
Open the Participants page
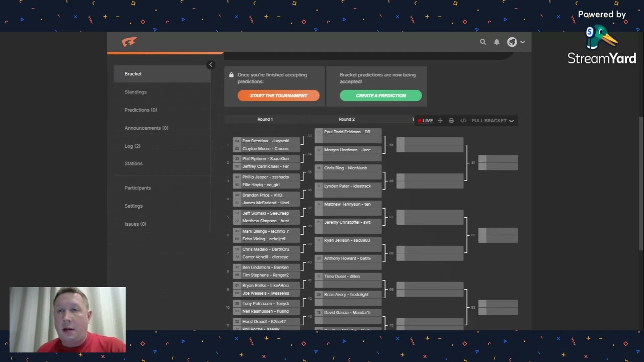137,188
